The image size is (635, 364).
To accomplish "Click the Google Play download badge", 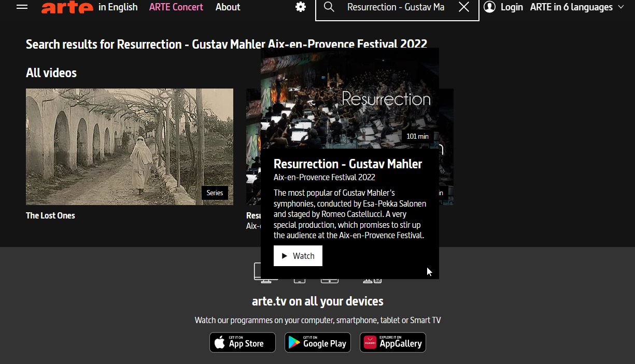I will click(x=317, y=342).
